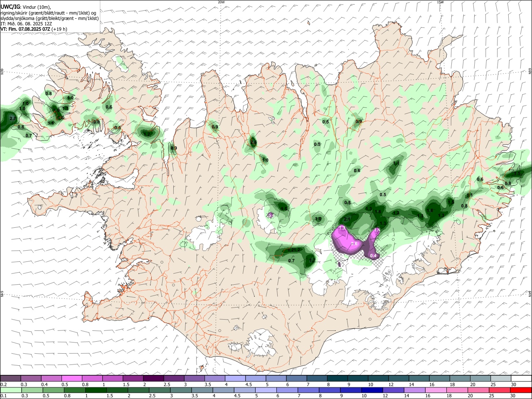532x399 pixels.
Task: Select the '2.6' precipitation value on the map
Action: pyautogui.click(x=254, y=143)
